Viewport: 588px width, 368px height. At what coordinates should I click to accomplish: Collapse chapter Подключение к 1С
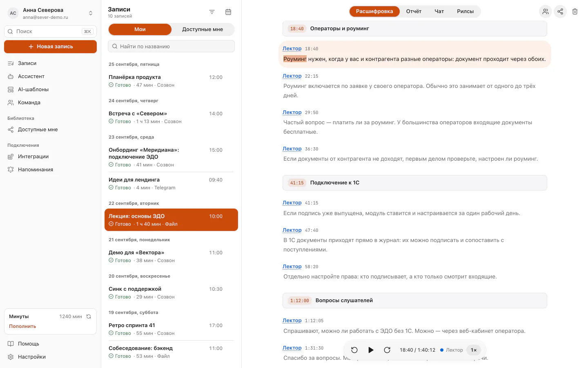point(414,183)
